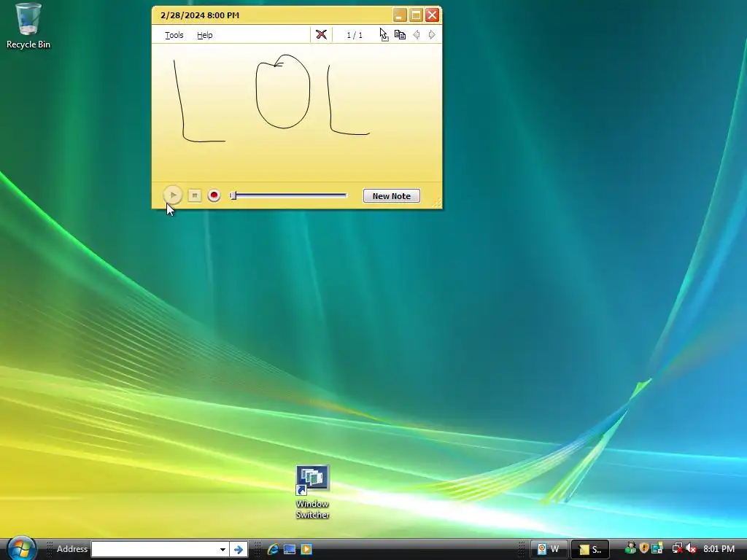
Task: Click the 8:01 PM taskbar clock
Action: (x=719, y=549)
